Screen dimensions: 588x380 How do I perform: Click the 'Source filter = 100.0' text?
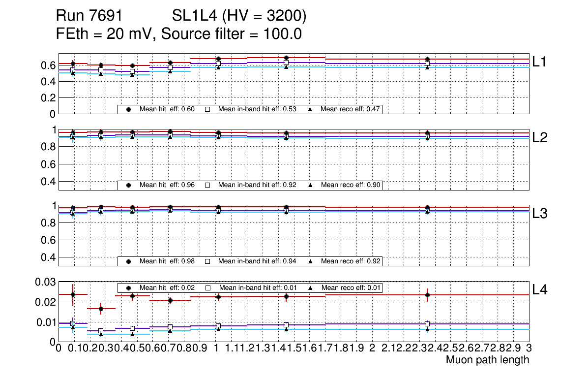tap(231, 34)
